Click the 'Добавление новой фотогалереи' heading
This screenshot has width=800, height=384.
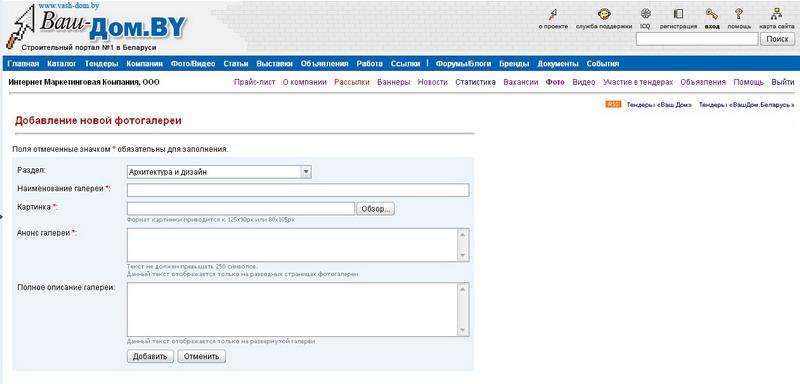[98, 121]
